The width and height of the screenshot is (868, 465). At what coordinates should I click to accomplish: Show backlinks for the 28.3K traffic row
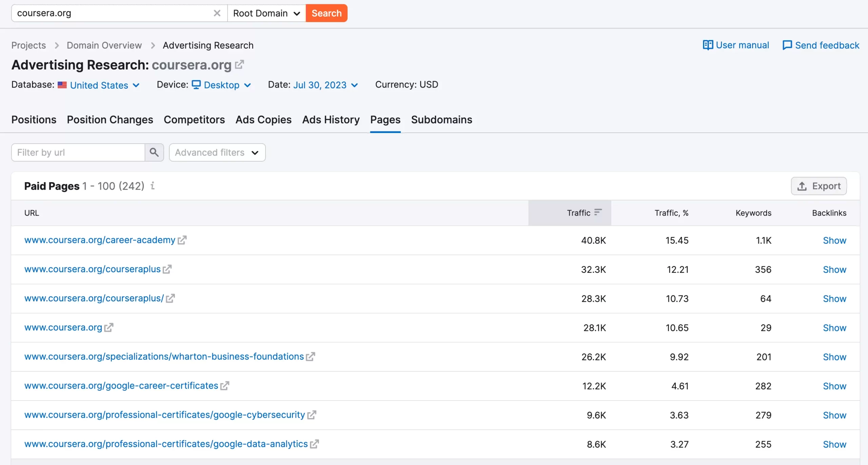[x=834, y=299]
